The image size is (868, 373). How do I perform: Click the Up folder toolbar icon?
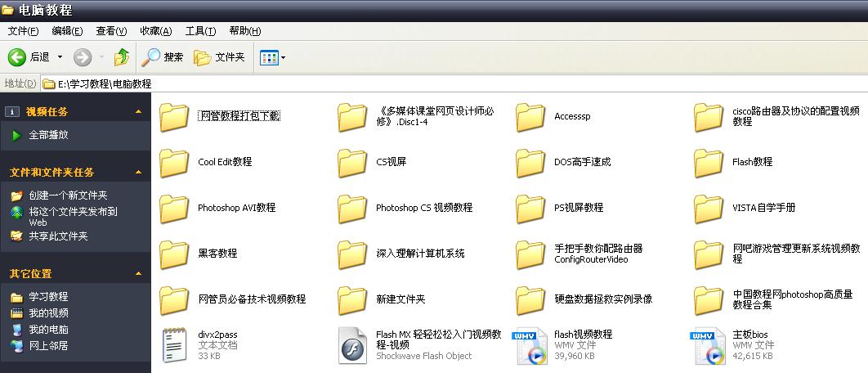point(122,57)
